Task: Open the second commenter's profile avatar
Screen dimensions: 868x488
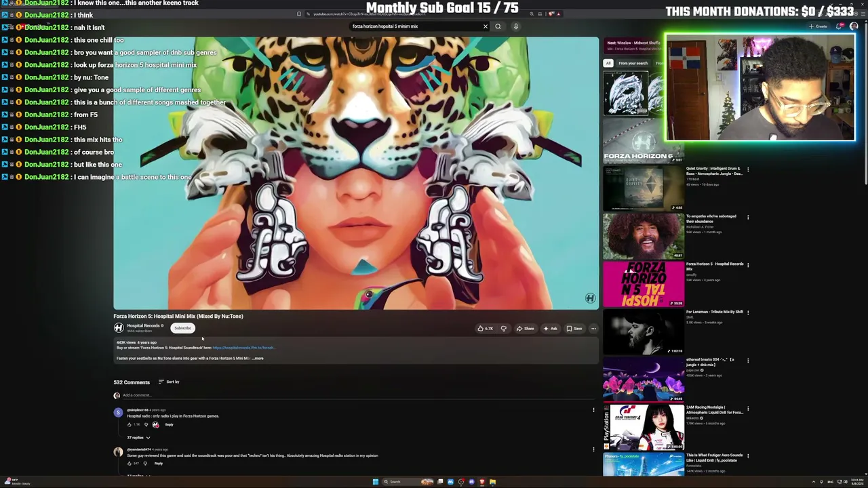Action: coord(118,451)
